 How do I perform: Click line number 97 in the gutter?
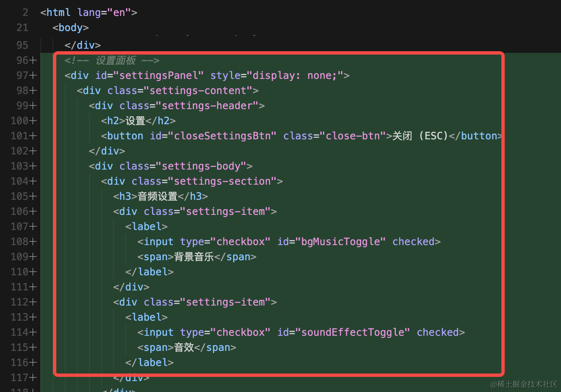(x=23, y=75)
